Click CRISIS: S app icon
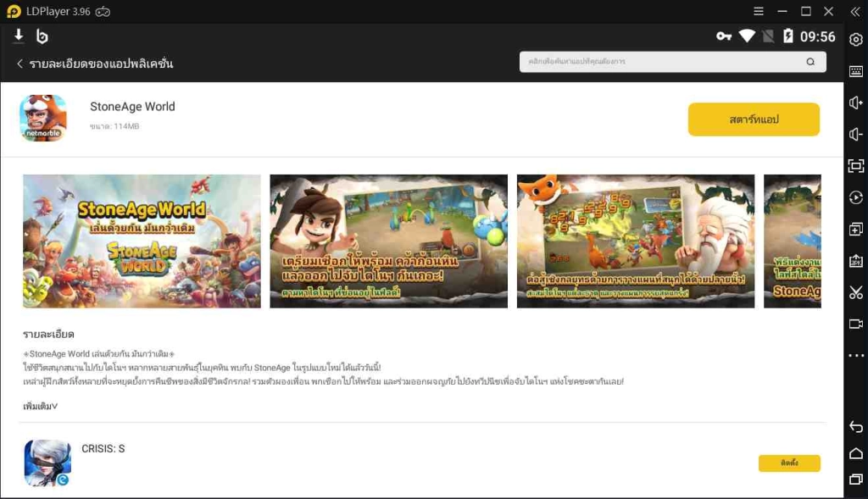 click(x=47, y=463)
